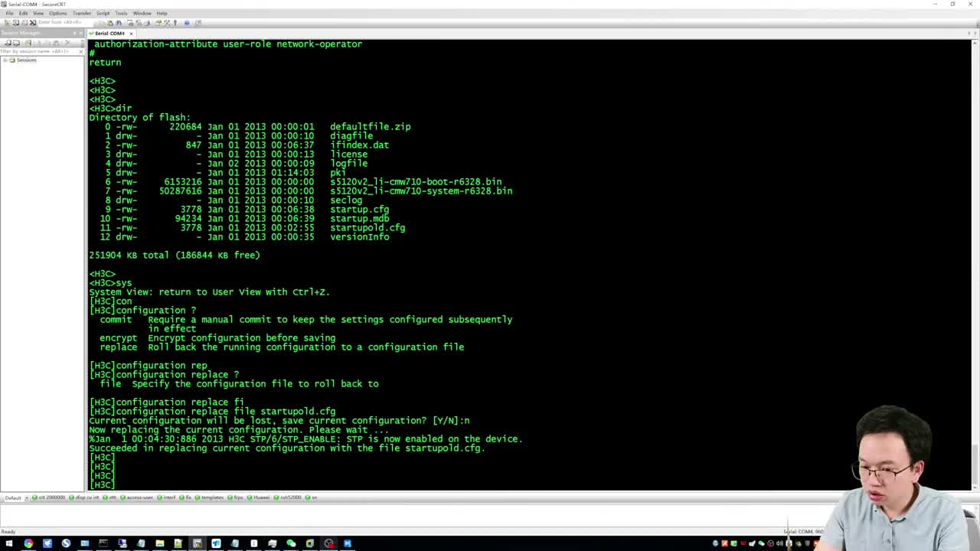
Task: Click the 'sn' button bar entry
Action: 311,497
